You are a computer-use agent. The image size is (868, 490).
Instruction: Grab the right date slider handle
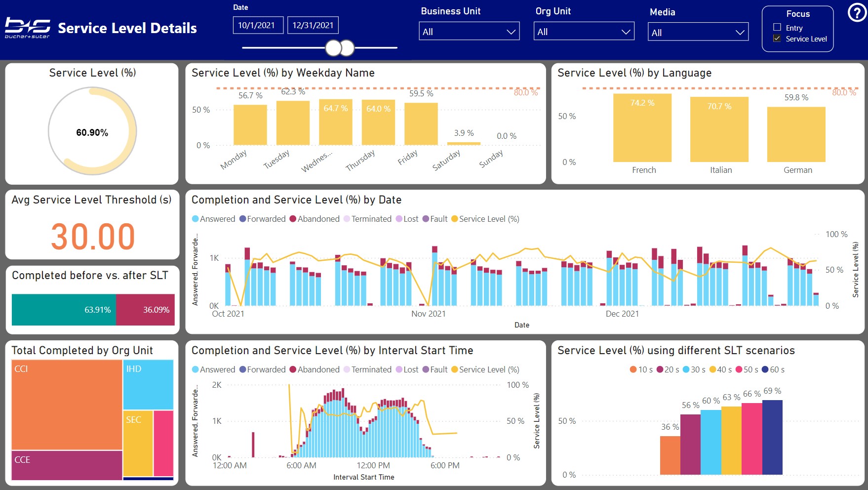[347, 48]
